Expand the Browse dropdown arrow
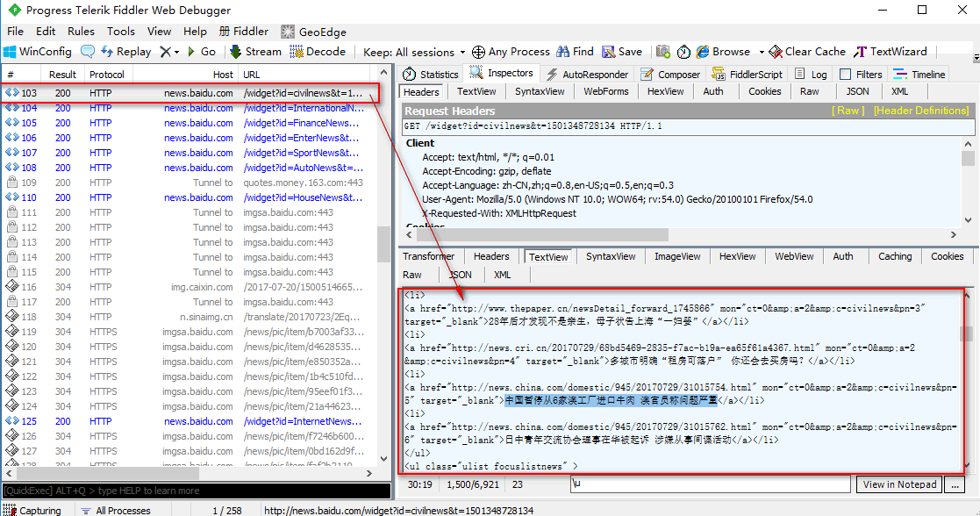Screen dimensions: 980x516 (x=762, y=52)
